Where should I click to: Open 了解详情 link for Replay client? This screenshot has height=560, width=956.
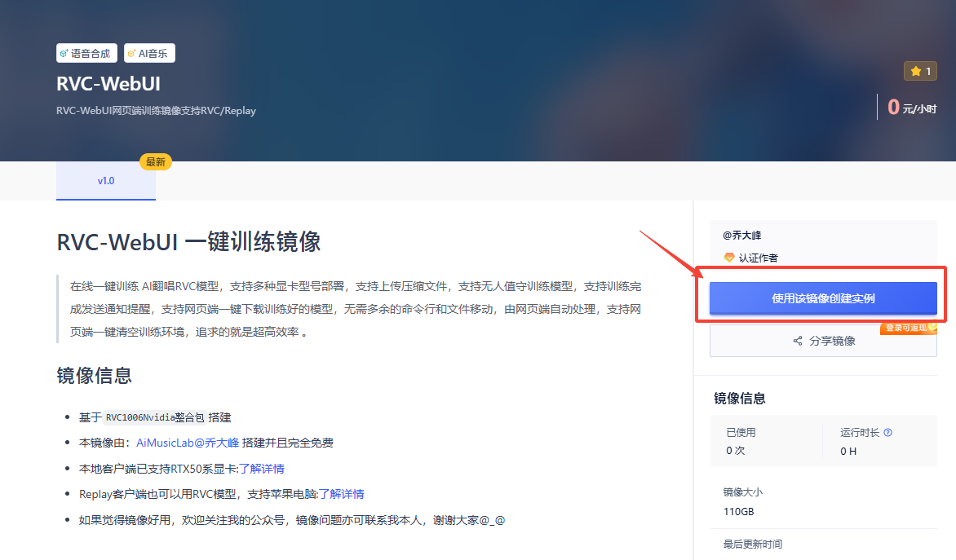coord(342,494)
